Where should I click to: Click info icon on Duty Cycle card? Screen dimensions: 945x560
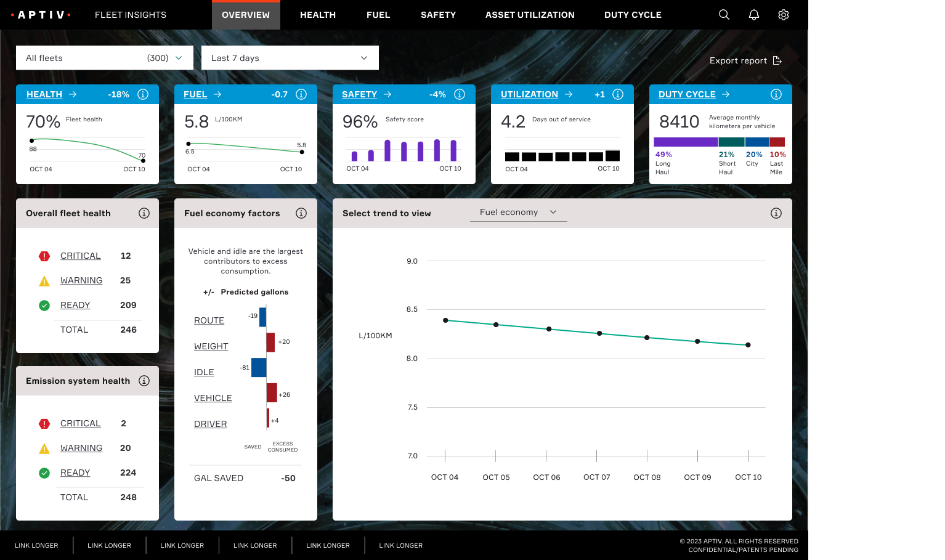point(776,94)
